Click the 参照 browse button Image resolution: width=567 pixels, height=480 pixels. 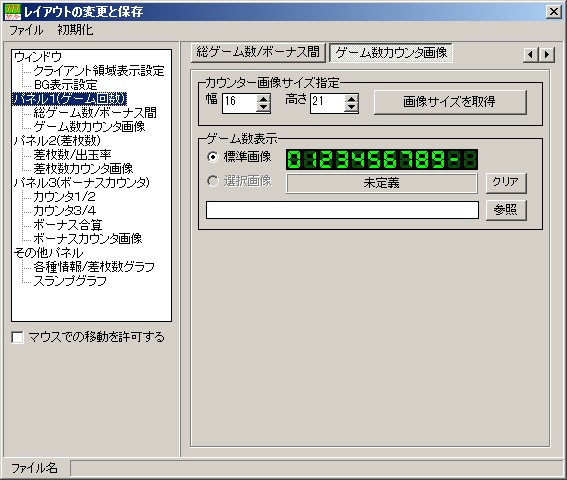pos(506,210)
